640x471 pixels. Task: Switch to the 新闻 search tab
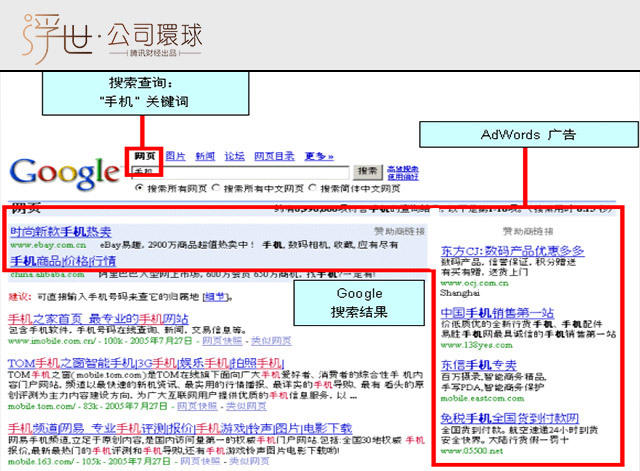(204, 156)
